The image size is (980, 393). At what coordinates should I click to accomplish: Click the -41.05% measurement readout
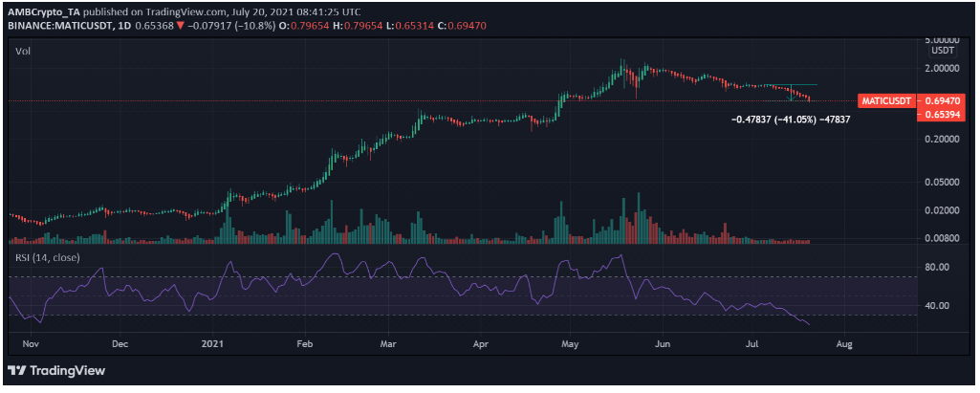[x=790, y=120]
